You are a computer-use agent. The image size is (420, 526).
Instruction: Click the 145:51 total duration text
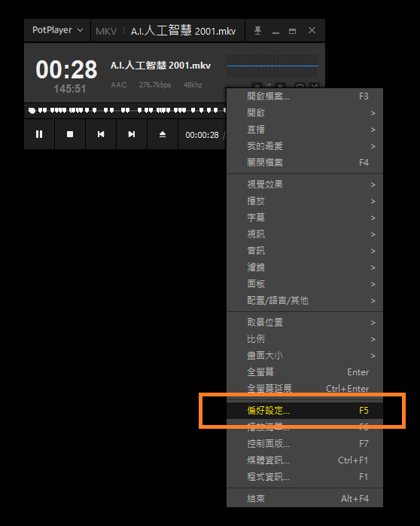click(x=70, y=89)
